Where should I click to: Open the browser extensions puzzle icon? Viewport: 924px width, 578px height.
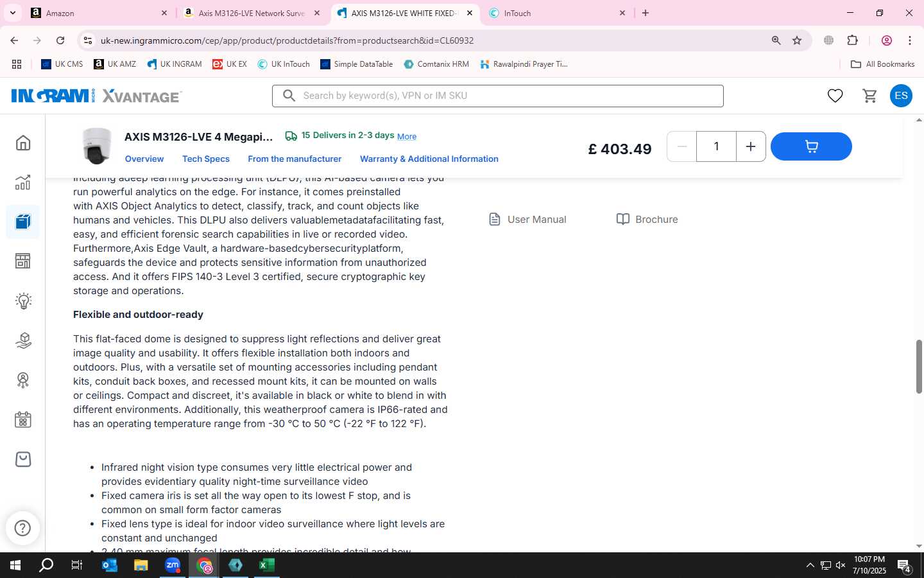[x=852, y=40]
